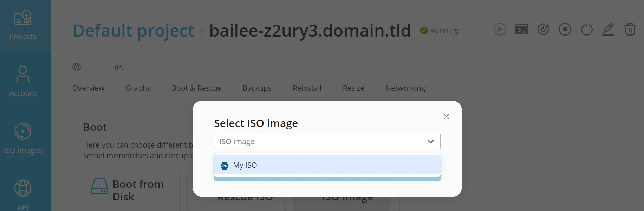Viewport: 644px width, 211px height.
Task: Open the Reinstall tab
Action: [307, 88]
